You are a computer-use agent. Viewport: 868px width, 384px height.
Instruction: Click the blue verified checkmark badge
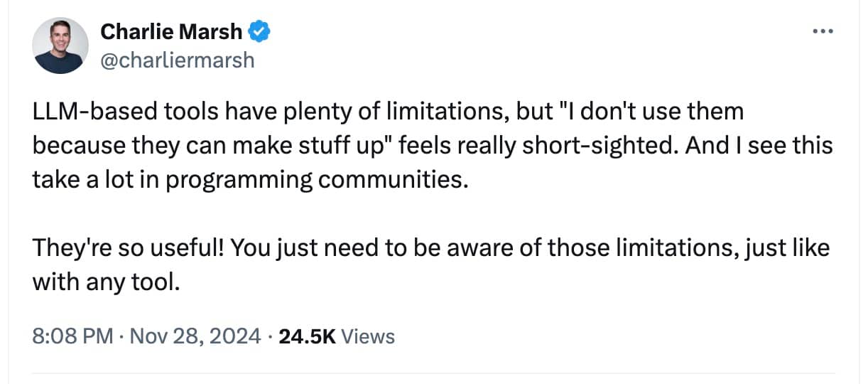[x=257, y=31]
